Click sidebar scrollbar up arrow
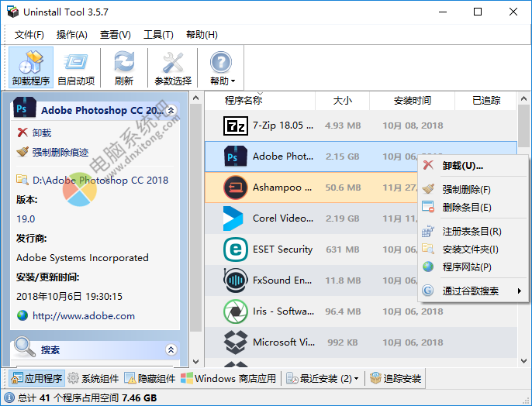 pos(195,98)
